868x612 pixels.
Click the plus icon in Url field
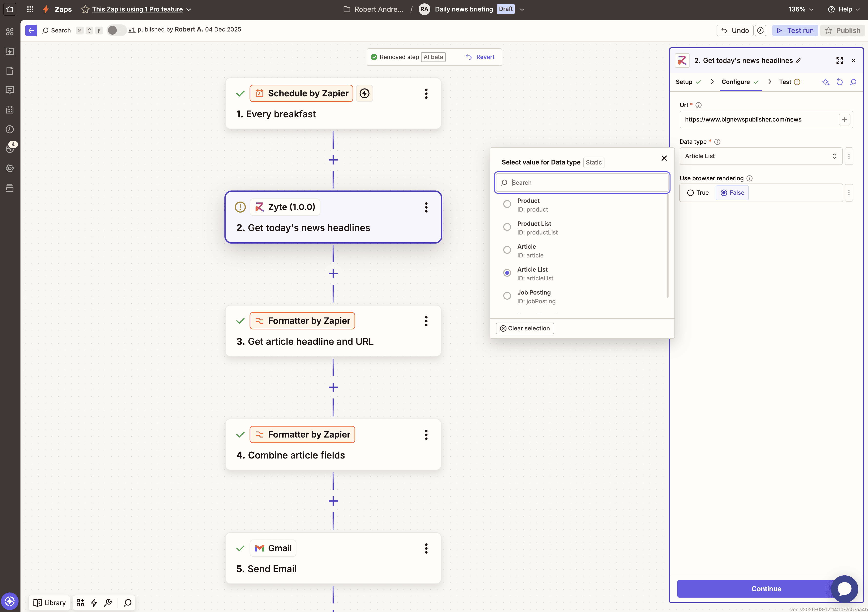point(844,120)
